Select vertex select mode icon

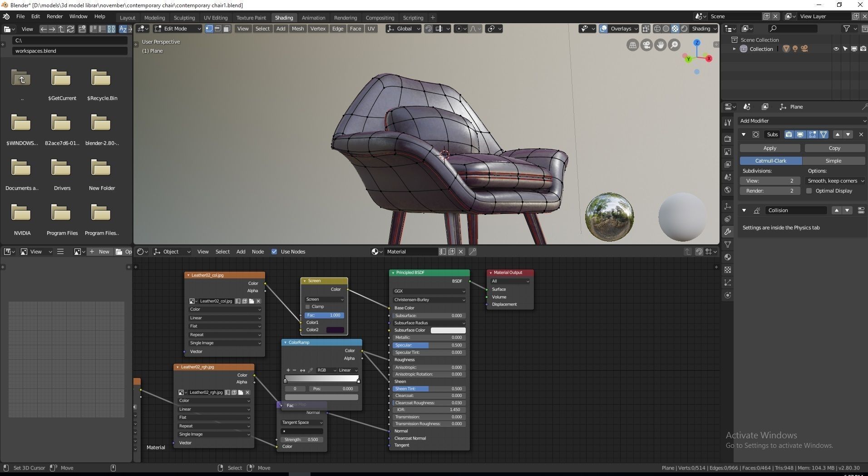click(209, 29)
